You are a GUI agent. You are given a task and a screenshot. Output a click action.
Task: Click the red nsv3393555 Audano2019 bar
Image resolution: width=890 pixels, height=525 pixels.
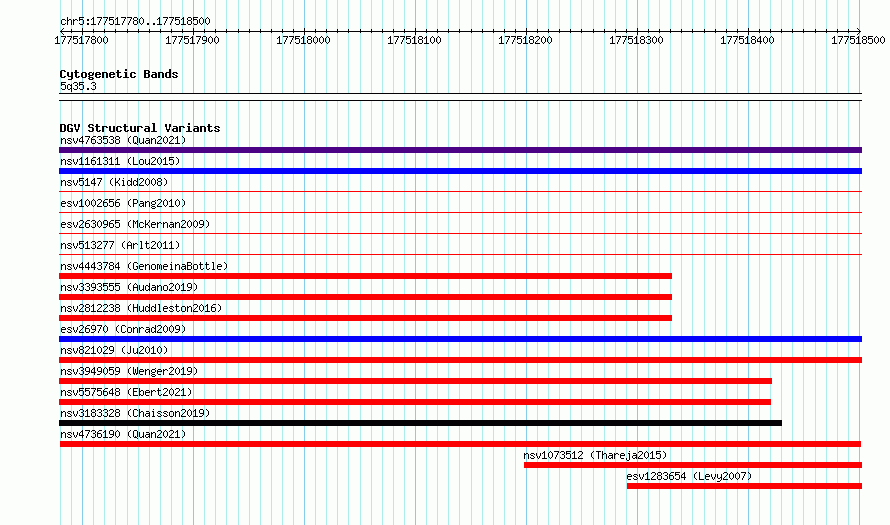pyautogui.click(x=366, y=297)
